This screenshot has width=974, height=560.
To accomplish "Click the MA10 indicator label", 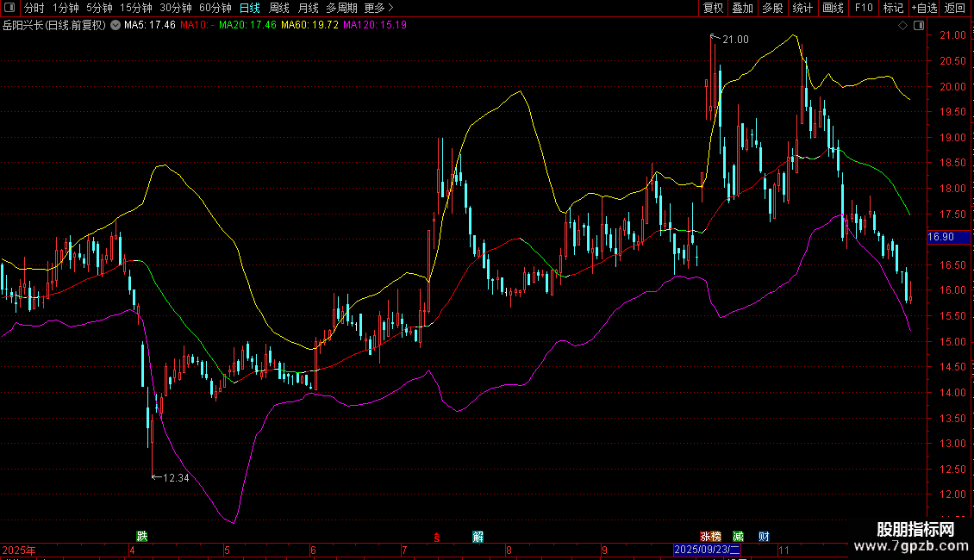I will (197, 25).
